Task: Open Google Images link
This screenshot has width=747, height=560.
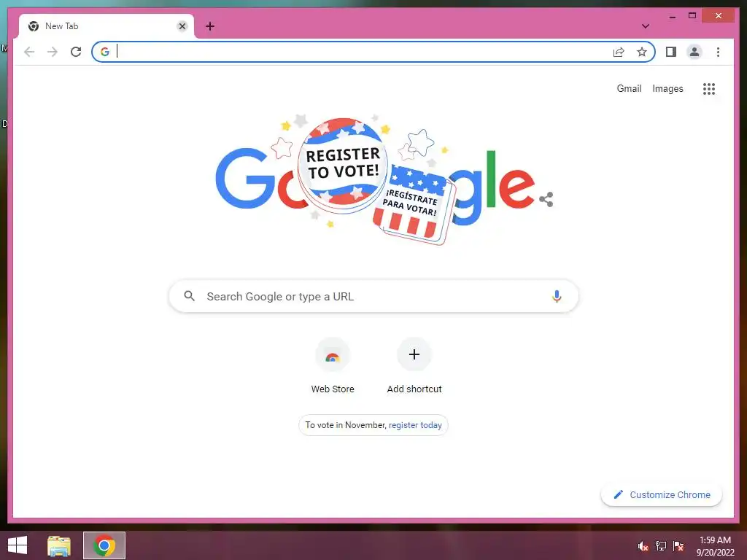Action: coord(667,88)
